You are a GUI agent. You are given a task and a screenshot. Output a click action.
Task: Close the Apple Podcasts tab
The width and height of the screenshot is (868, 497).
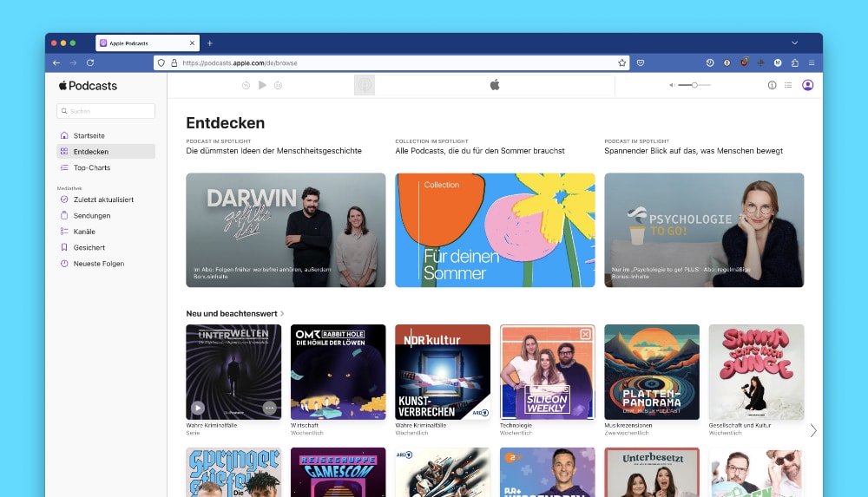[192, 43]
